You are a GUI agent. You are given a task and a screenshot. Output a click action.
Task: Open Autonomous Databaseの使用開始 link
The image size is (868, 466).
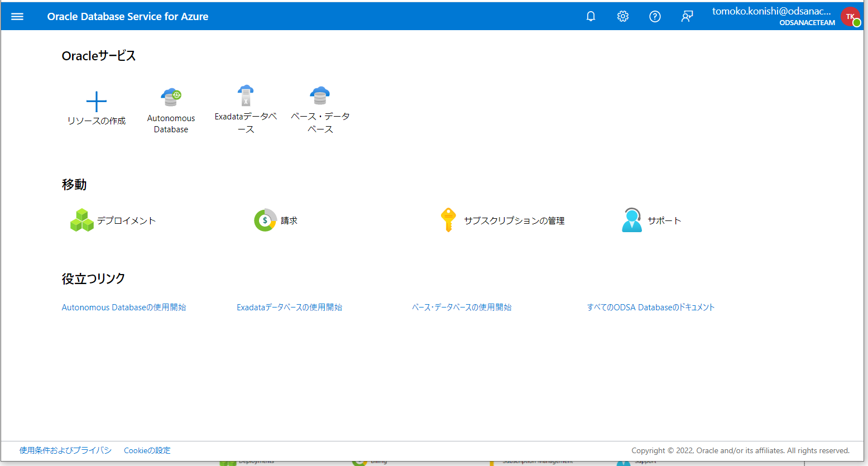coord(124,308)
